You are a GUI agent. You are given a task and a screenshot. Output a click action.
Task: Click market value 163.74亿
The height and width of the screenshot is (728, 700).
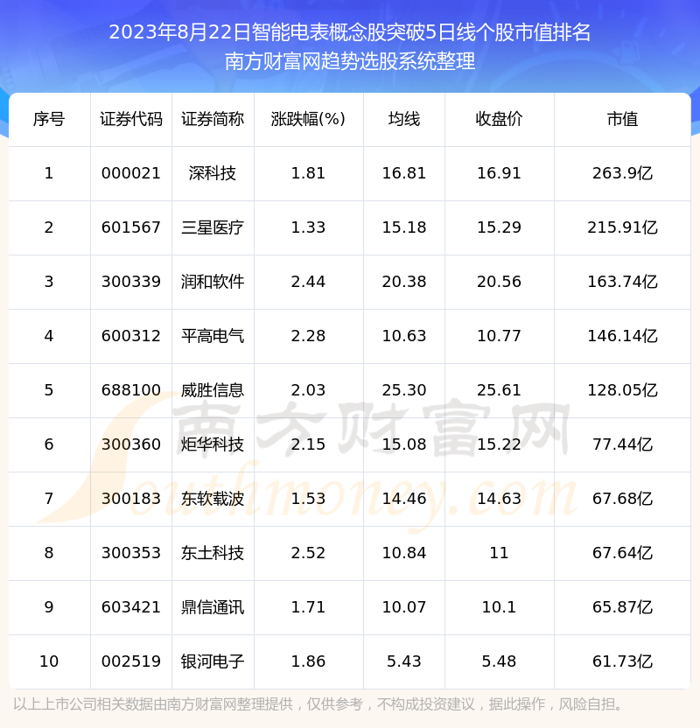point(622,282)
